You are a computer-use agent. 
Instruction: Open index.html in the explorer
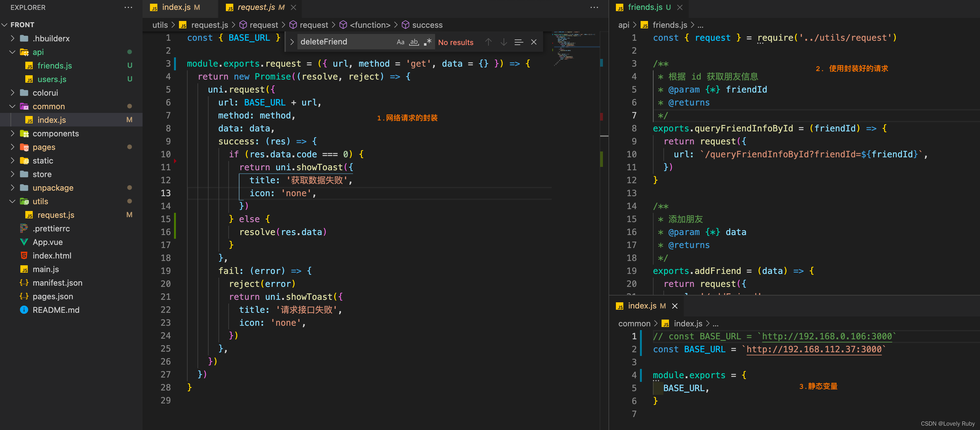tap(71, 255)
